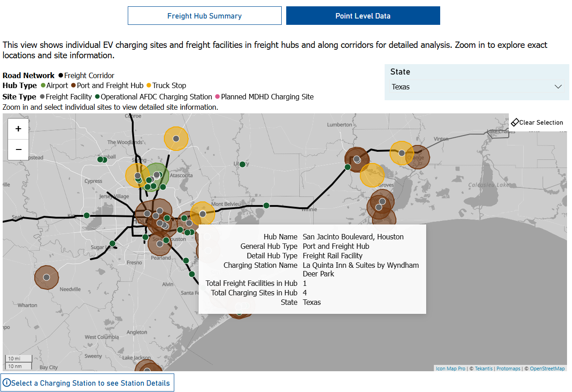Click the Airport green legend swatch
This screenshot has height=392, width=572.
[43, 86]
